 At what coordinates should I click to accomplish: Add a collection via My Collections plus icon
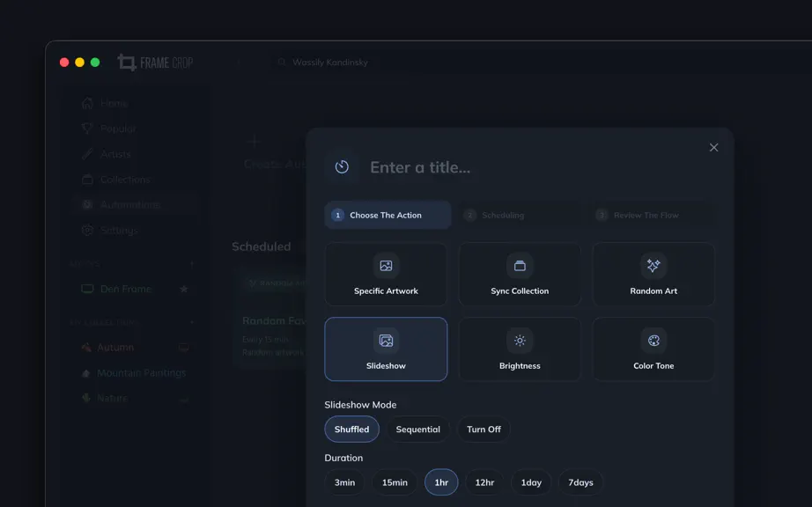pyautogui.click(x=192, y=322)
